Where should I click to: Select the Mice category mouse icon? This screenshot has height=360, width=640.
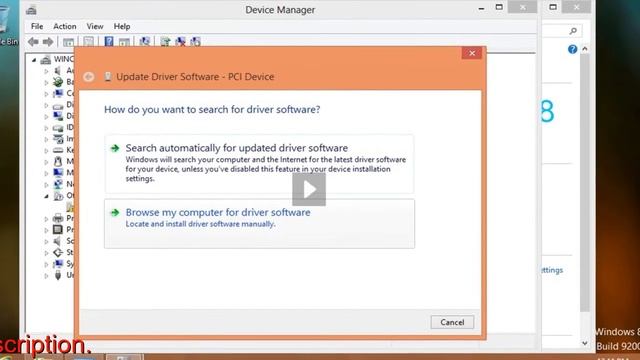(x=58, y=161)
